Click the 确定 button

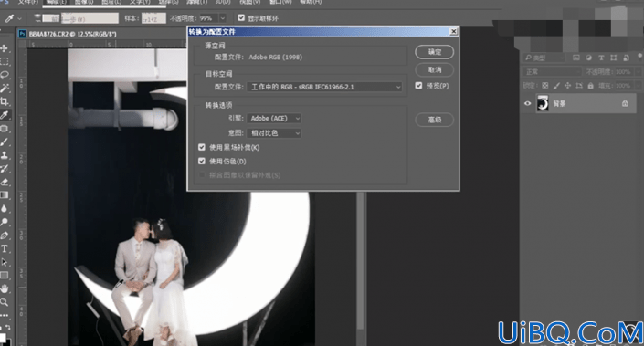pyautogui.click(x=435, y=52)
